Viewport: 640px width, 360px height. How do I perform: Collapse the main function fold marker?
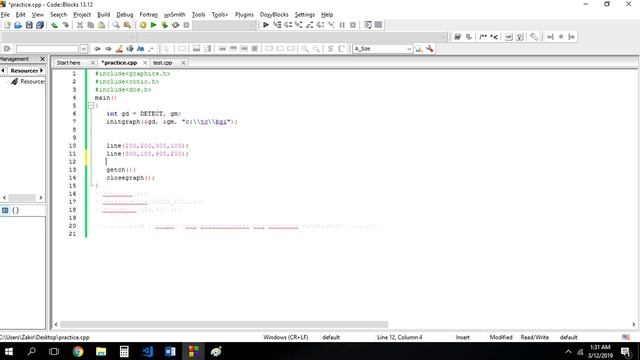[x=91, y=106]
